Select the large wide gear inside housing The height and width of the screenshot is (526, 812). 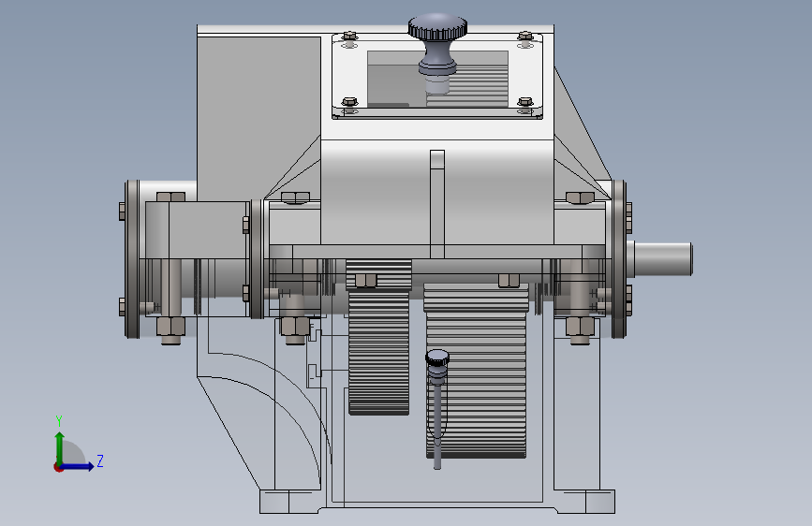coord(476,371)
